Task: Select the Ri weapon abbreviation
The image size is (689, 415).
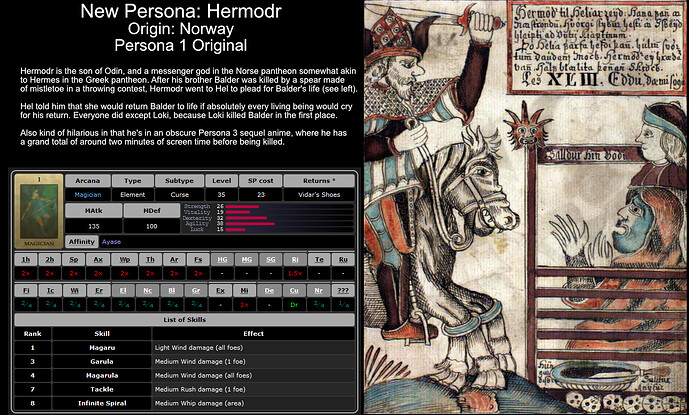Action: pos(295,259)
